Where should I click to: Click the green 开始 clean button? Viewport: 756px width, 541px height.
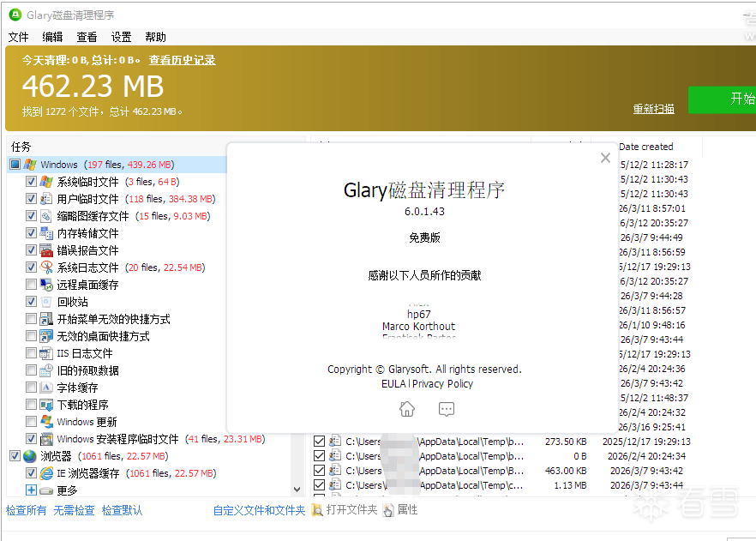[x=722, y=99]
